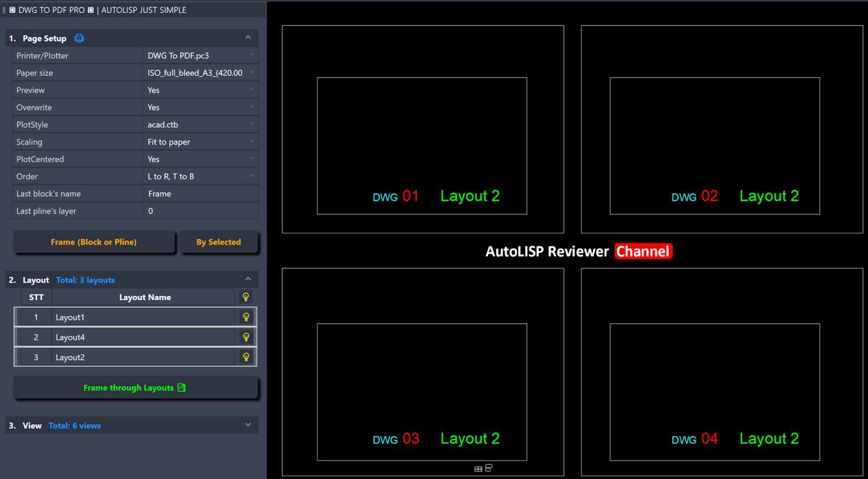Image resolution: width=868 pixels, height=479 pixels.
Task: Open the PlotCentered dropdown
Action: tap(251, 159)
